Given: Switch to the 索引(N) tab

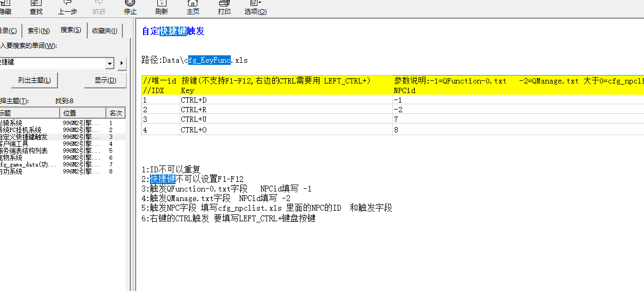Looking at the screenshot, I should [x=38, y=31].
